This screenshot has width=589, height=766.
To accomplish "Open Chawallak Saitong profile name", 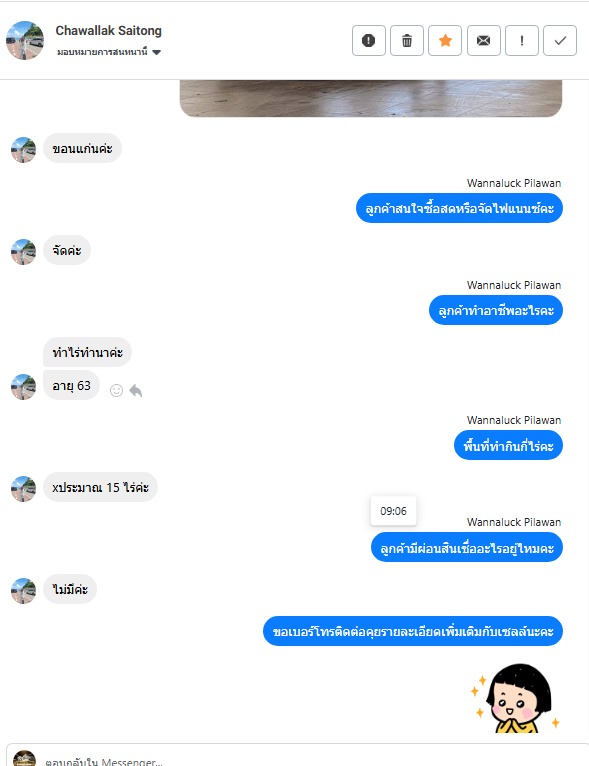I will click(x=108, y=31).
